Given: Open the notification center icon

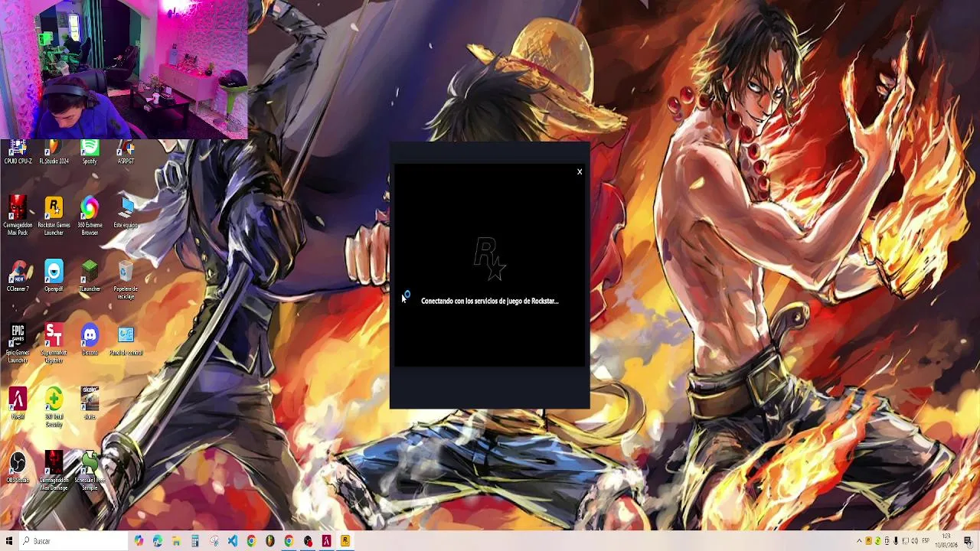Looking at the screenshot, I should (x=969, y=541).
